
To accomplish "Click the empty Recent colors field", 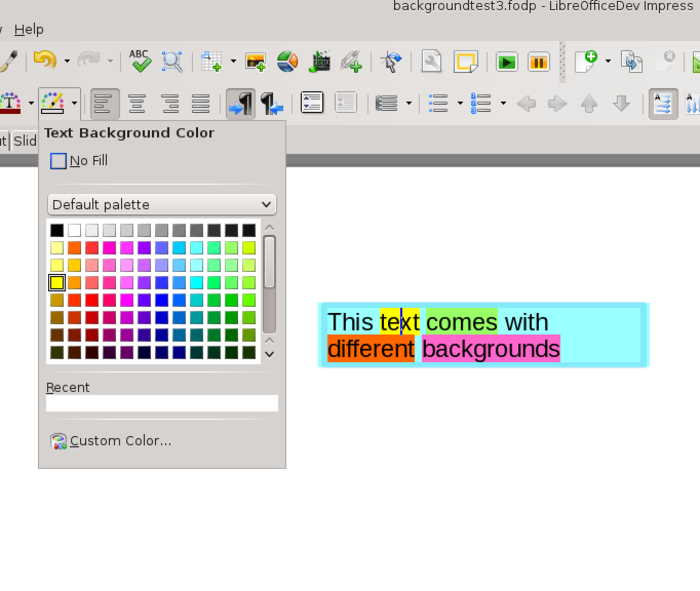I will 162,403.
